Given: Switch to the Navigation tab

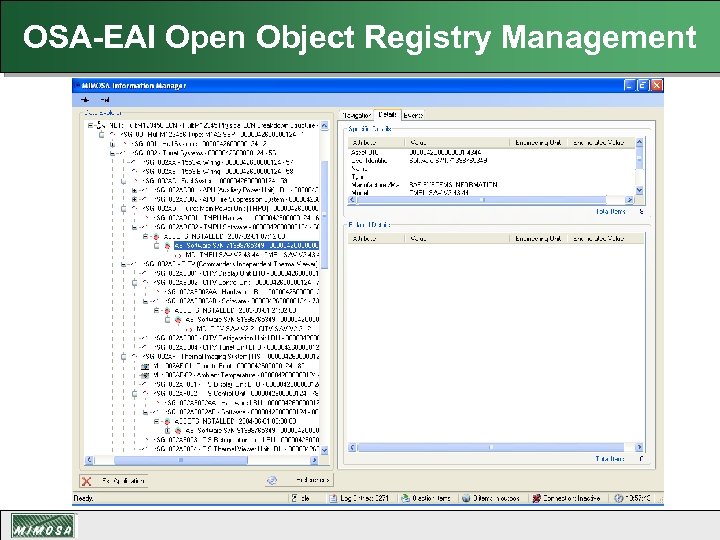Looking at the screenshot, I should point(356,115).
